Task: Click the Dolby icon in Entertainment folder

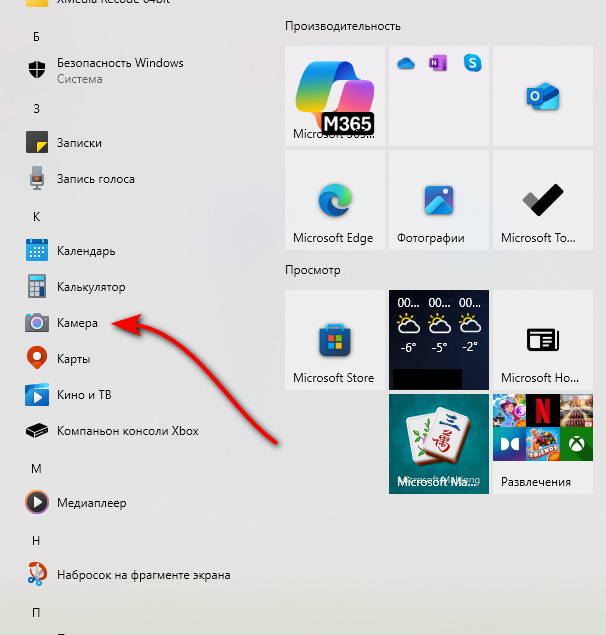Action: click(510, 444)
